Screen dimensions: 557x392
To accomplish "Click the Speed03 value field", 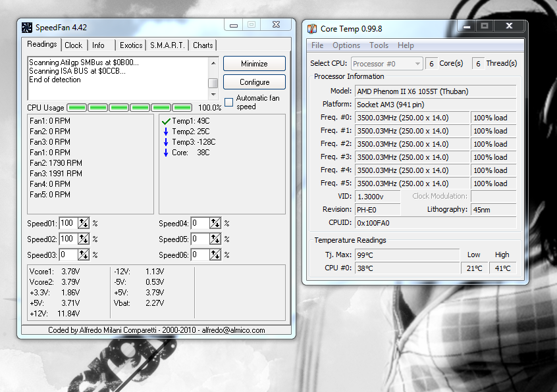I will pyautogui.click(x=68, y=255).
